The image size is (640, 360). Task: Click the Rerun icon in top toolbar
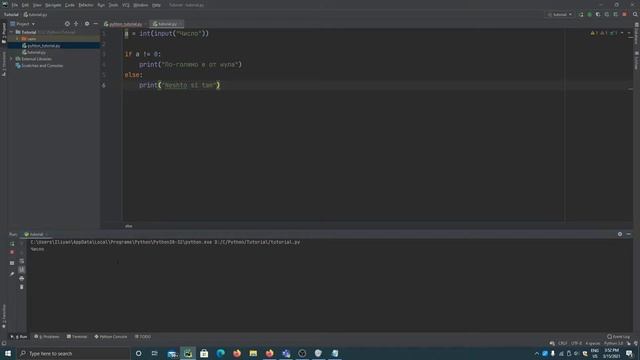tap(581, 15)
